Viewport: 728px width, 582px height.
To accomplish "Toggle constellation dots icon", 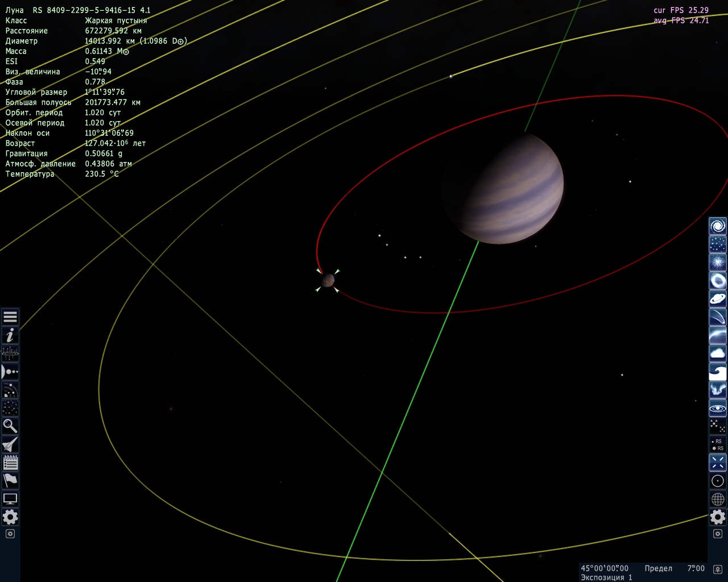I will pyautogui.click(x=718, y=426).
